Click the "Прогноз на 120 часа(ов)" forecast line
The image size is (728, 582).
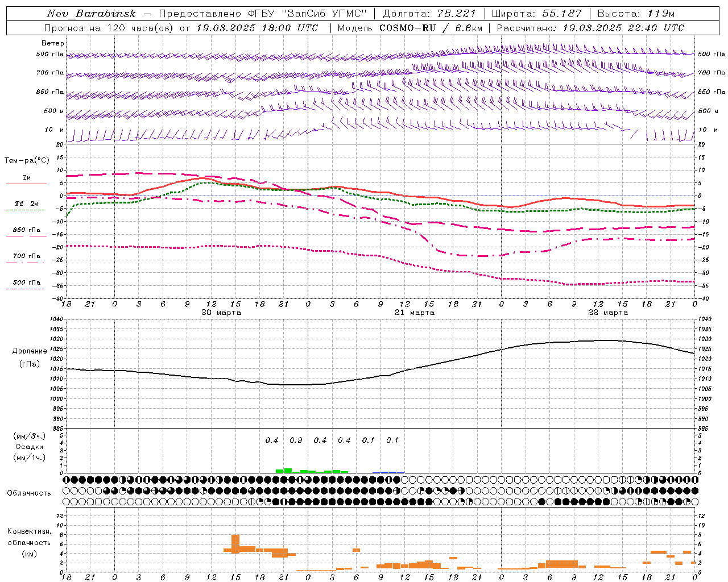(x=183, y=28)
